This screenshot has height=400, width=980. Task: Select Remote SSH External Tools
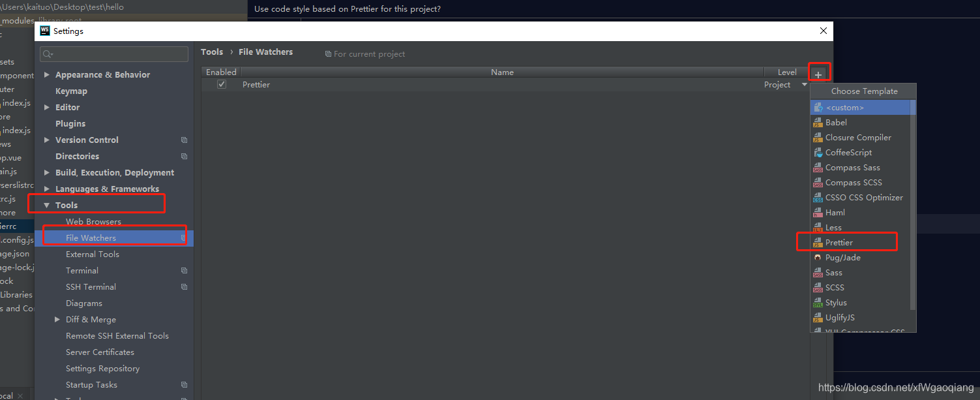pyautogui.click(x=117, y=335)
